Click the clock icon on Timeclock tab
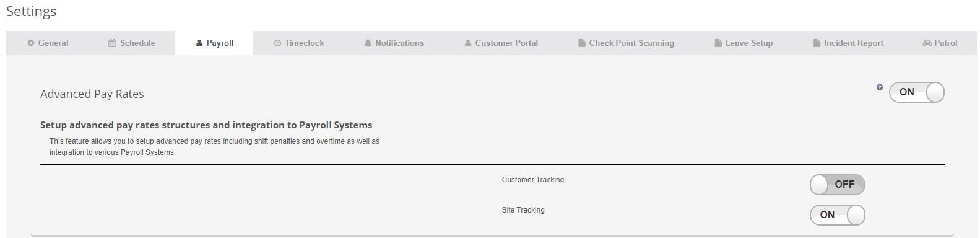The image size is (980, 238). (277, 43)
